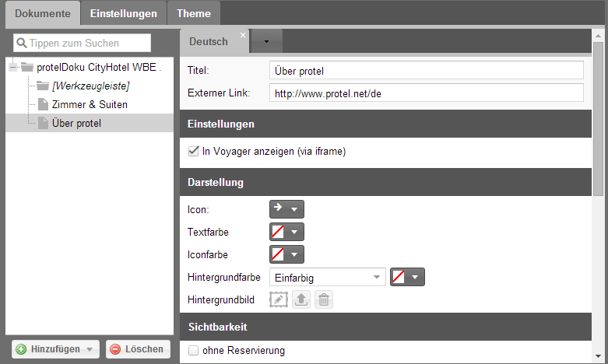Click the Zimmer & Suiten document icon

[x=43, y=104]
